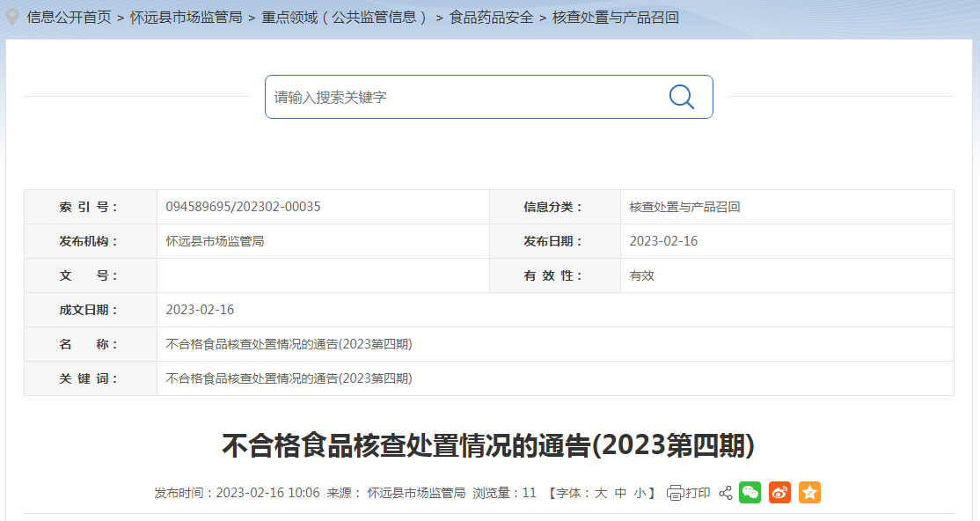Click the 来源： 怀远县市场监管局 source text

[396, 494]
